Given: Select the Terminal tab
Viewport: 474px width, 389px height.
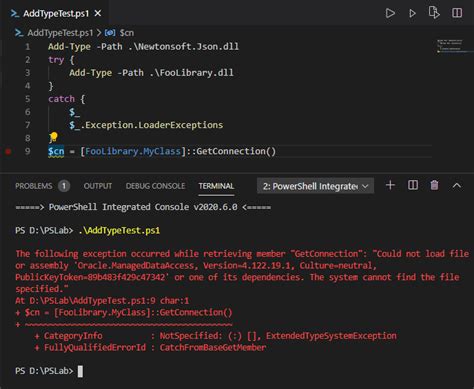Looking at the screenshot, I should [x=216, y=186].
